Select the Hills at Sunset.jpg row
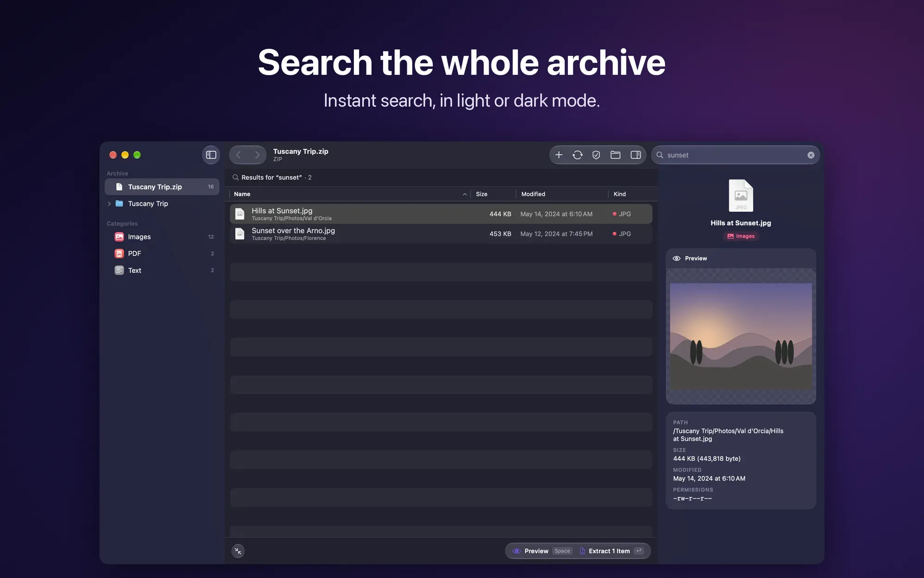The image size is (924, 578). [x=441, y=214]
